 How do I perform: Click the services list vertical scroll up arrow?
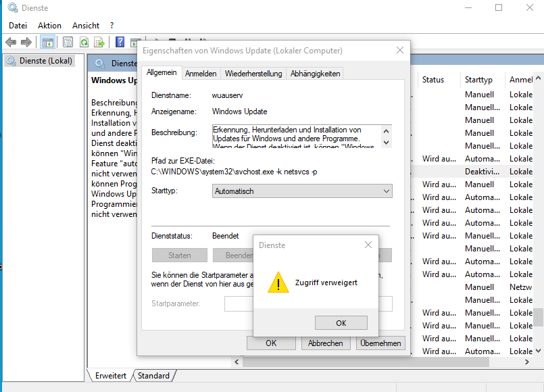pyautogui.click(x=538, y=78)
